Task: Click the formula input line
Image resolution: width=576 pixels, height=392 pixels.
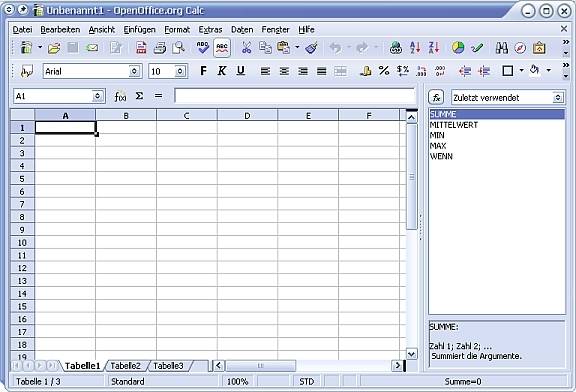Action: click(x=295, y=96)
